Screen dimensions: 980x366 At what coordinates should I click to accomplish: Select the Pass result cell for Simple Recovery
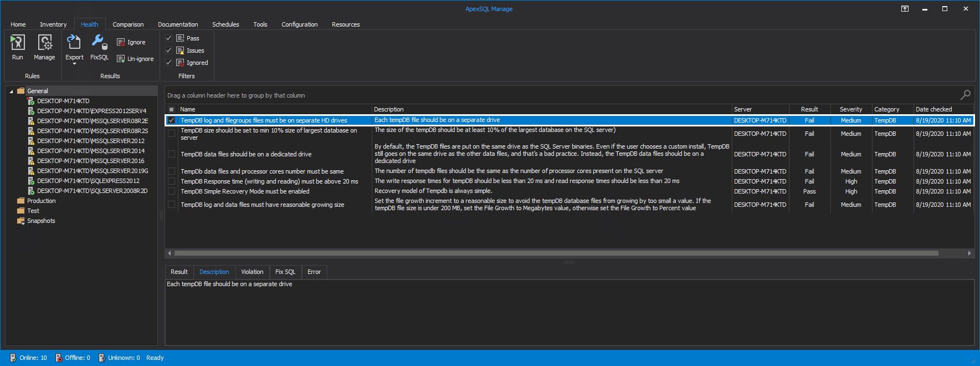tap(809, 191)
